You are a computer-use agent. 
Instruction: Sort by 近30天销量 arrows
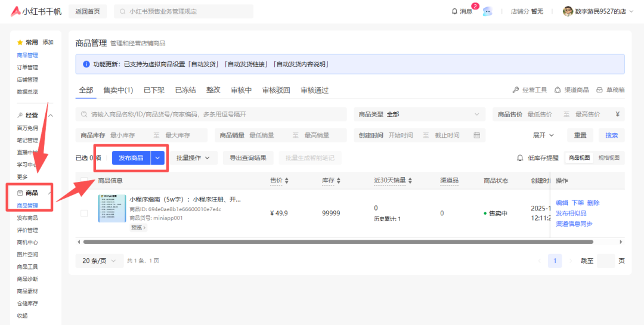410,180
